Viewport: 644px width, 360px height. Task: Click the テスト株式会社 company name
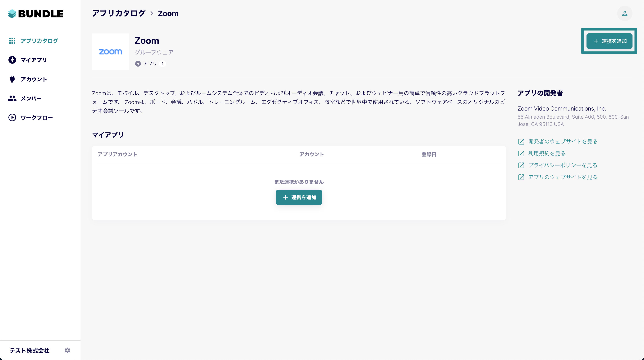click(x=30, y=350)
